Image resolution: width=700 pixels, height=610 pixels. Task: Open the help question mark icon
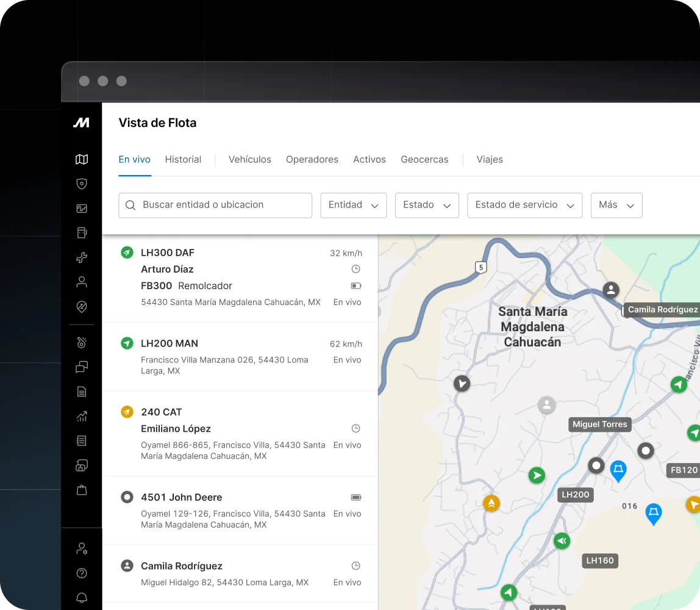pyautogui.click(x=82, y=573)
